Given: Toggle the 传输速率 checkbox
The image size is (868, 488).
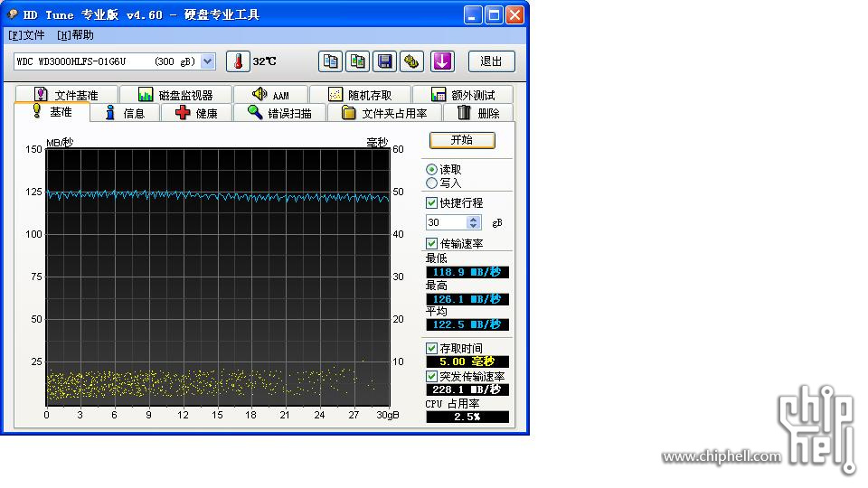Looking at the screenshot, I should (x=432, y=243).
